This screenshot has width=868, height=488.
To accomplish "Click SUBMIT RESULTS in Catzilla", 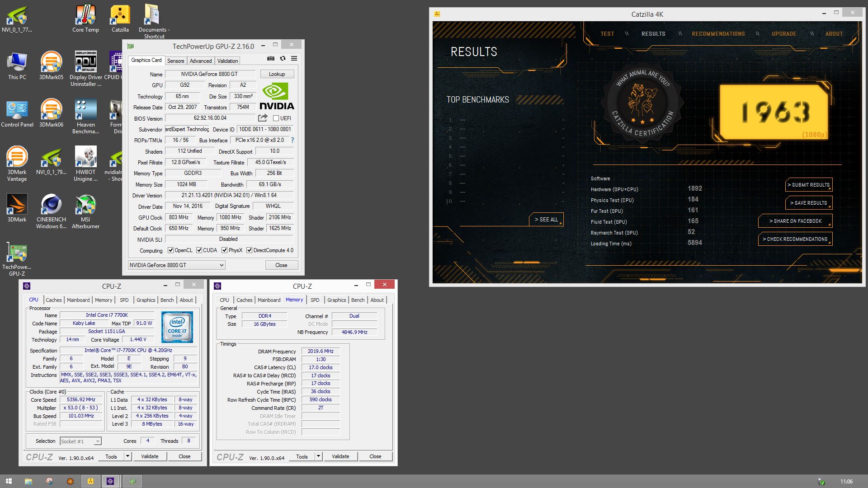I will pos(809,185).
